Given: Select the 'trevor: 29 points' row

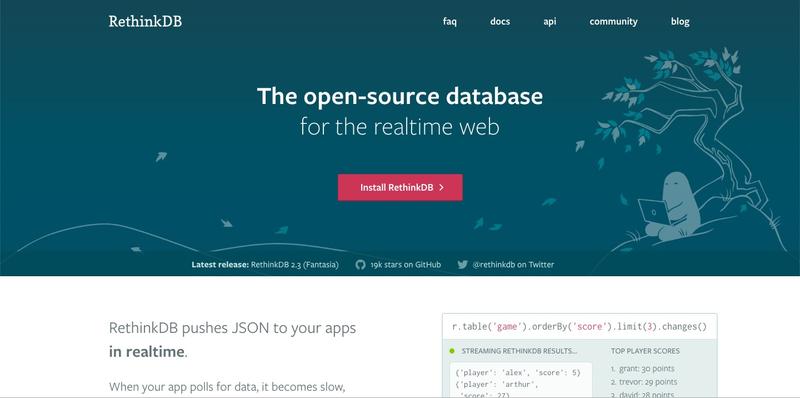Looking at the screenshot, I should point(644,382).
